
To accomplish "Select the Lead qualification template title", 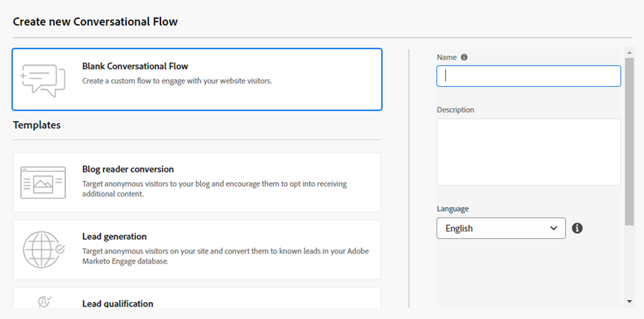I will point(118,303).
